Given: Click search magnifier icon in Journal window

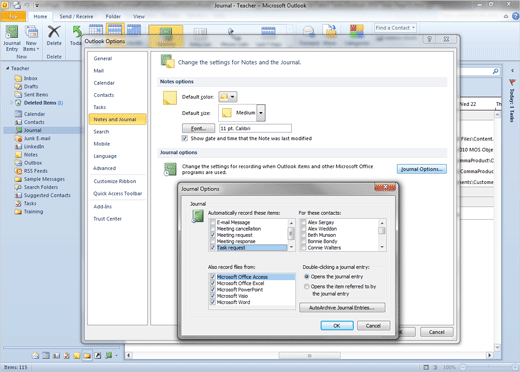Looking at the screenshot, I should pos(495,71).
